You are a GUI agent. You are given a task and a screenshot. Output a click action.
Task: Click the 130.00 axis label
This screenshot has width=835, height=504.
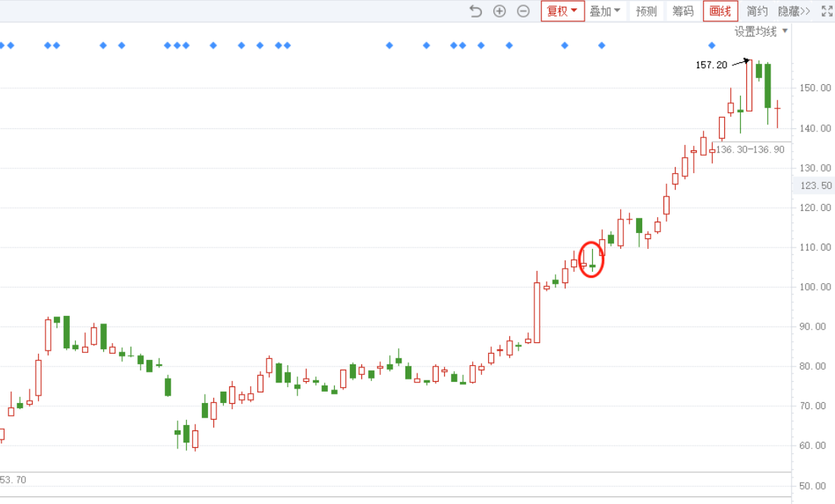point(815,168)
